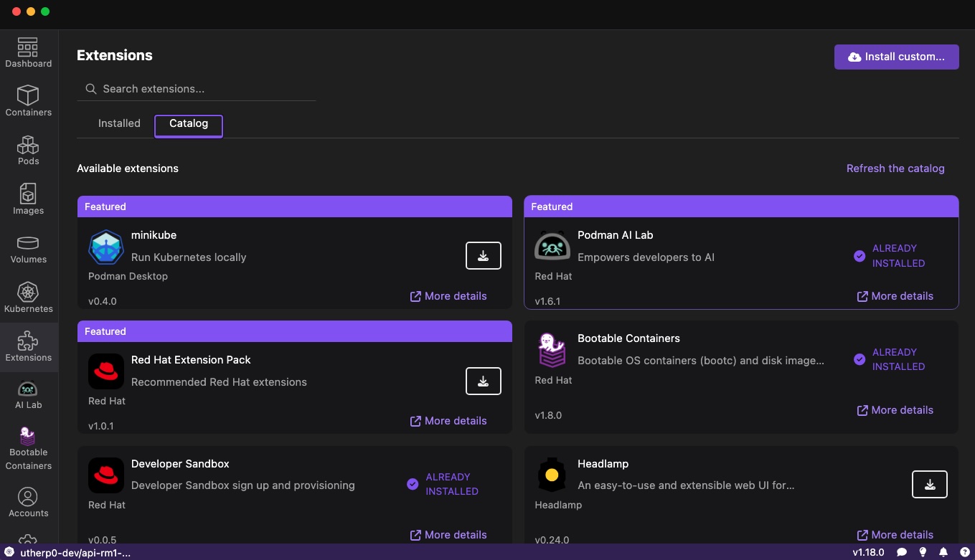View More details for Bootable Containers
Screen dimensions: 975x560
pyautogui.click(x=895, y=410)
